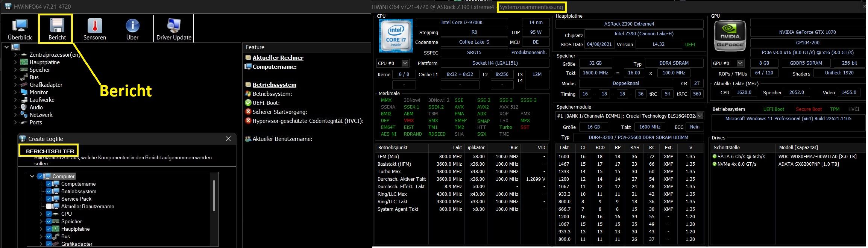Screen dimensions: 868x248
Task: Uncheck Computer checkbox in Create Logfile
Action: point(40,176)
